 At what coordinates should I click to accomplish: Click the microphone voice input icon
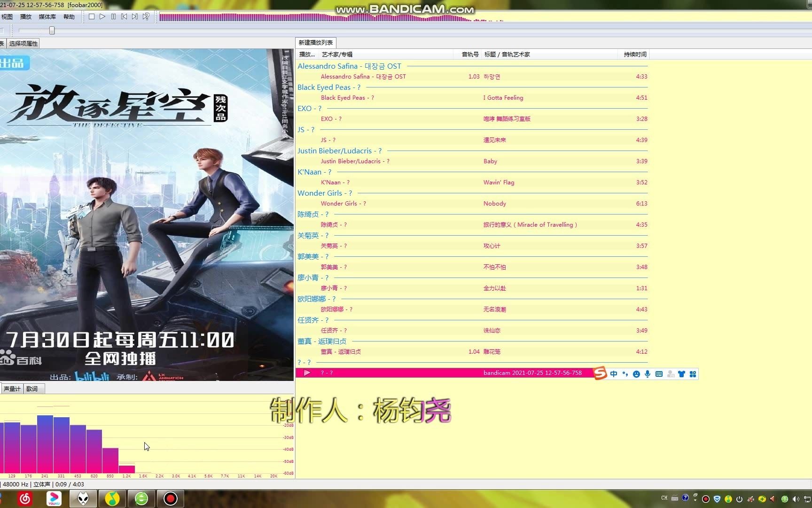pos(648,374)
